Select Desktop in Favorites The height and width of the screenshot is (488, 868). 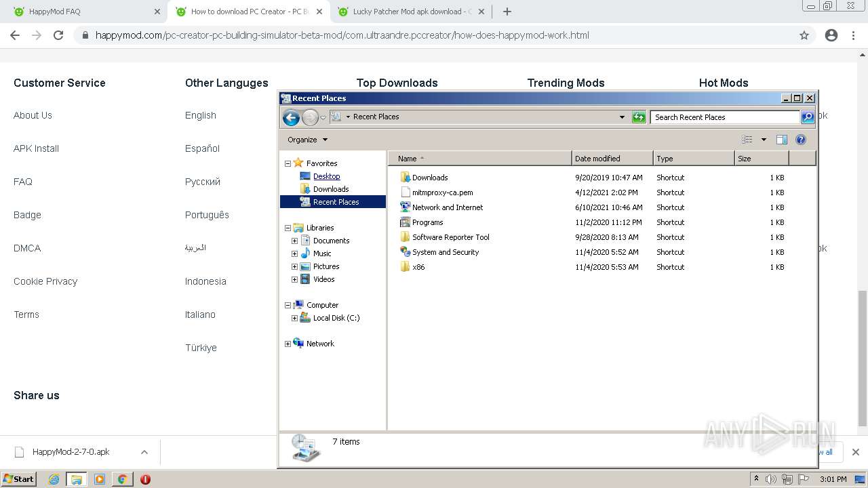click(x=326, y=176)
